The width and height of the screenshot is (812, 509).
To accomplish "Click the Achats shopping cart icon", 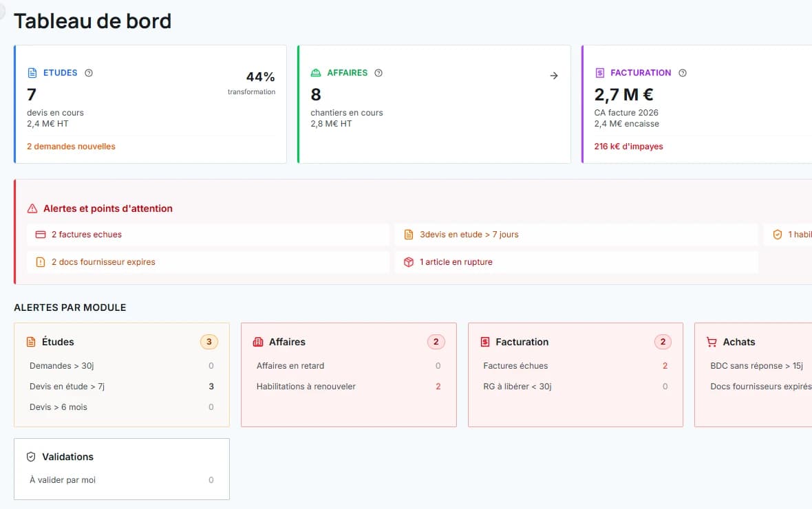I will coord(712,342).
